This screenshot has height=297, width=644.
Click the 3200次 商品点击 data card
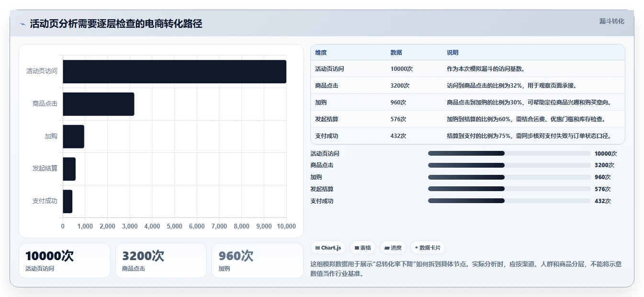[x=161, y=261]
